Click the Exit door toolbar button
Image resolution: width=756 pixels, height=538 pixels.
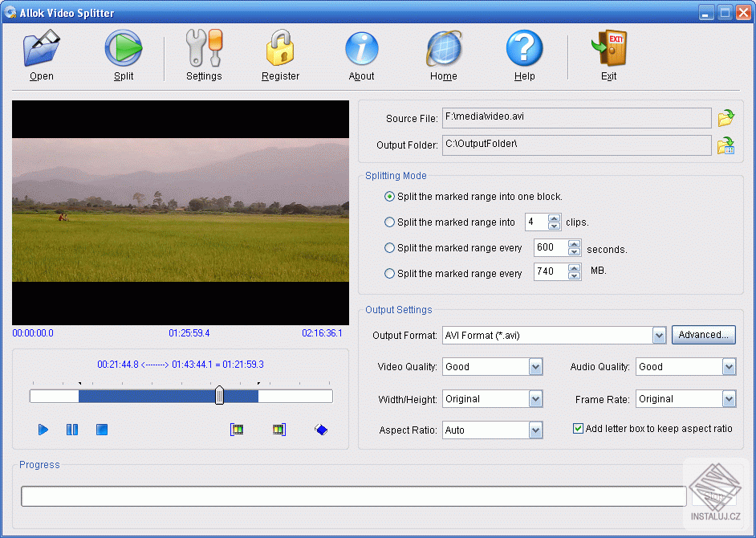(608, 50)
